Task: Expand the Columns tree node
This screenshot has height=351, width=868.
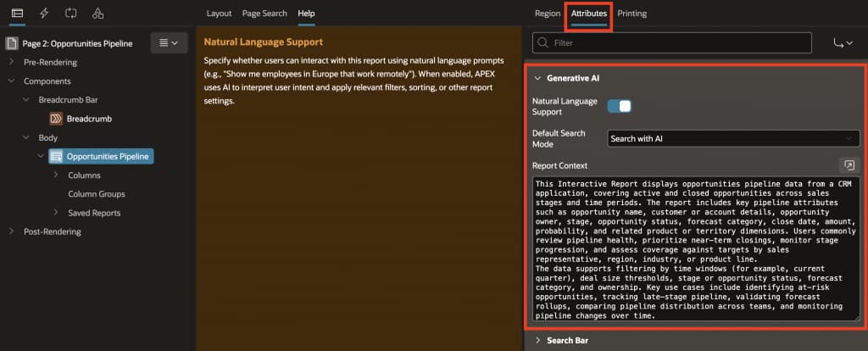Action: coord(56,175)
